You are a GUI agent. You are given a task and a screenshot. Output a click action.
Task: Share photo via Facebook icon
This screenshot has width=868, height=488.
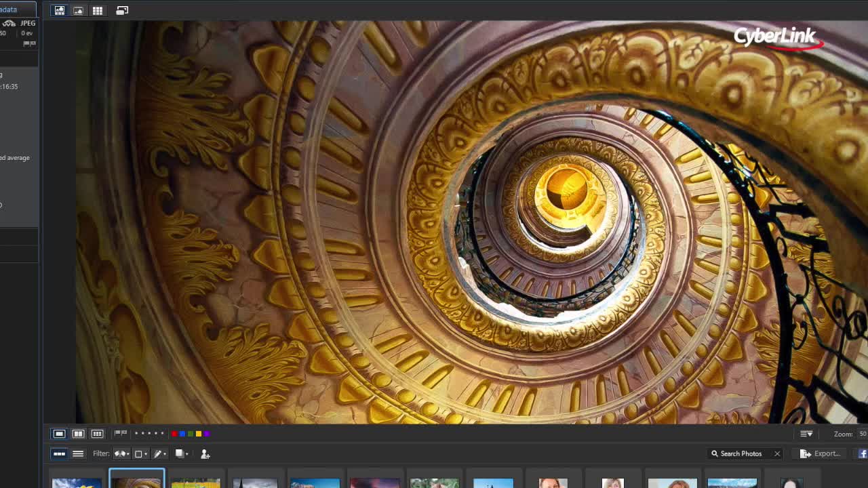pos(863,453)
